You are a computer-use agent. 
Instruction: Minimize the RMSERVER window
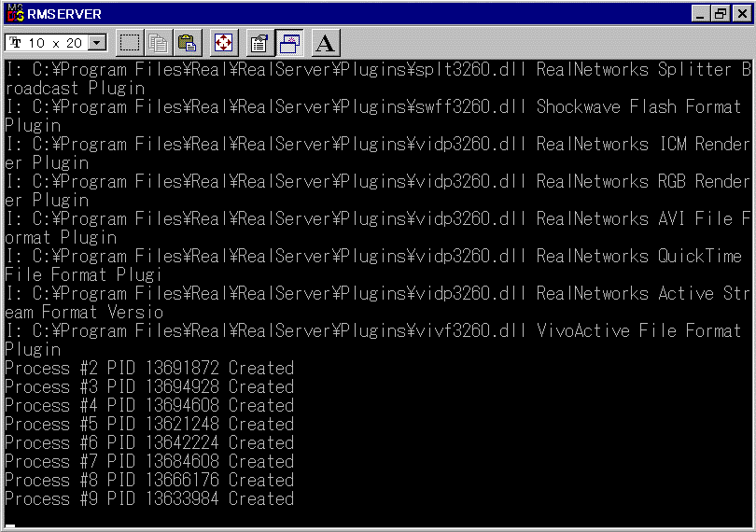(x=701, y=13)
